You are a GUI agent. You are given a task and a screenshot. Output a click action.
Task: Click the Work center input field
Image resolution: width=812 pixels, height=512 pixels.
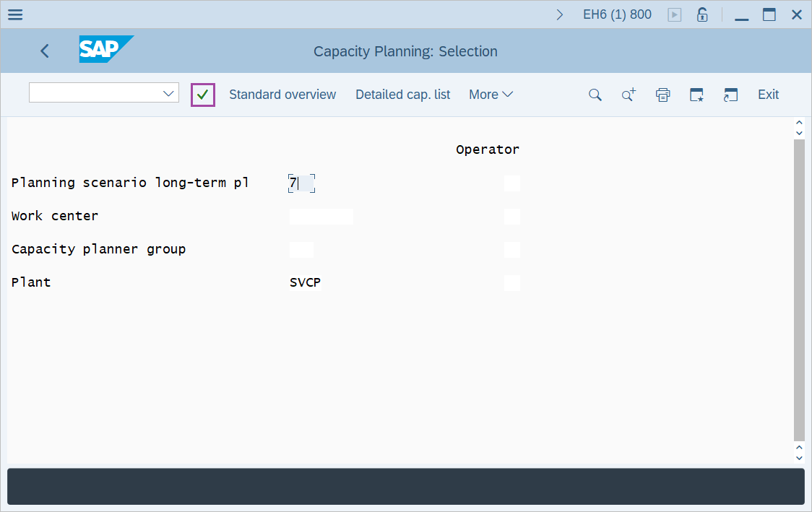[x=321, y=216]
